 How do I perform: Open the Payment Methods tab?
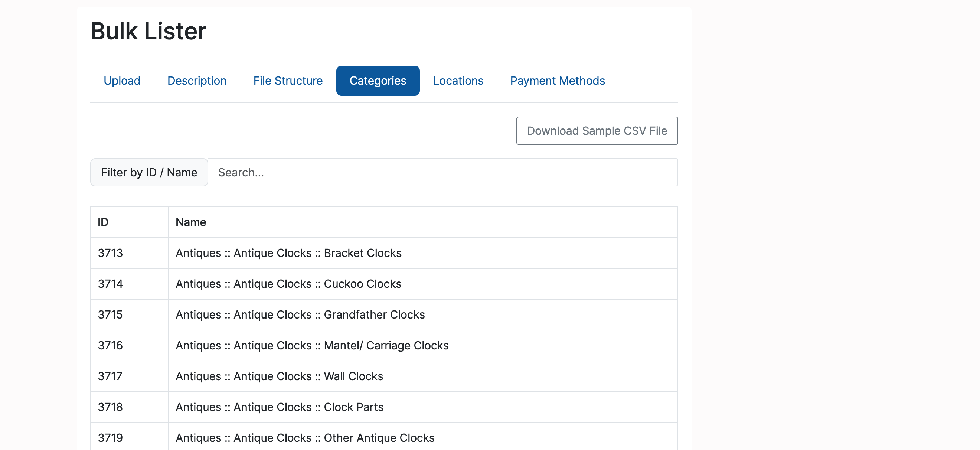(557, 81)
